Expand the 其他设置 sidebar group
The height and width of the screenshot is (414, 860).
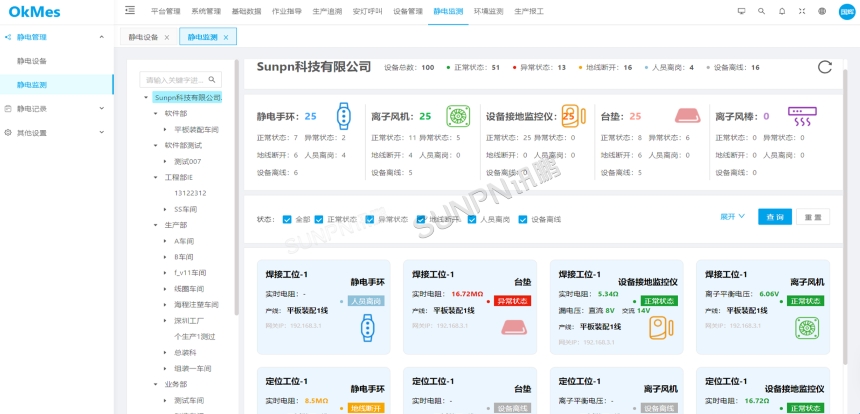tap(101, 132)
